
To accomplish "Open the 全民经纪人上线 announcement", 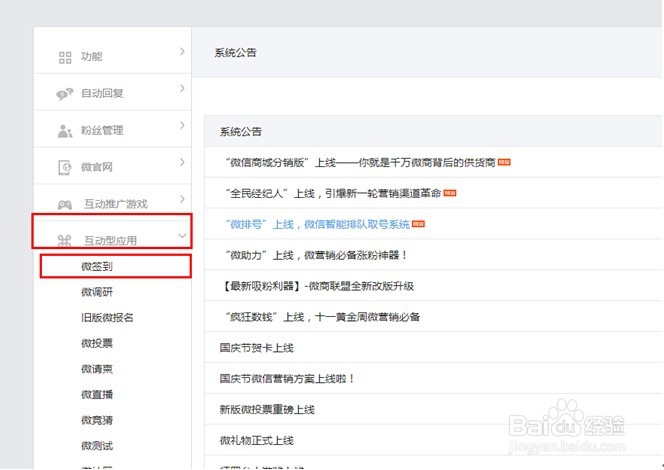I will coord(333,193).
